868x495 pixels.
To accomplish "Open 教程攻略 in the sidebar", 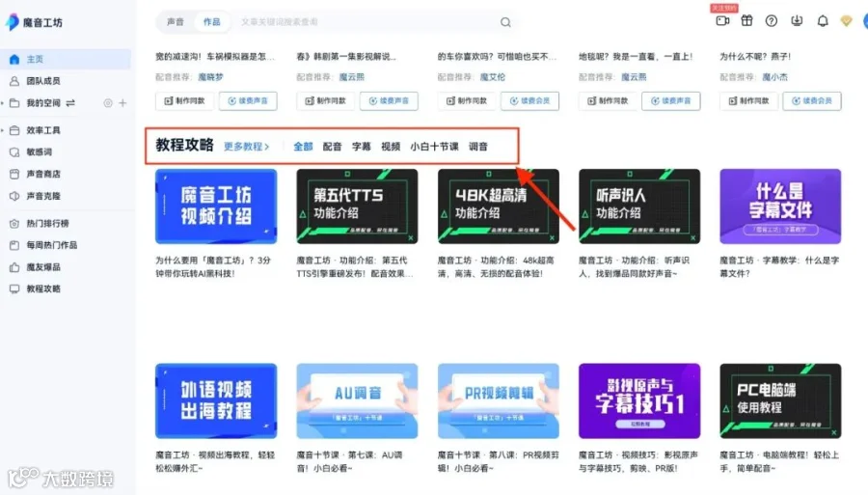I will point(43,289).
